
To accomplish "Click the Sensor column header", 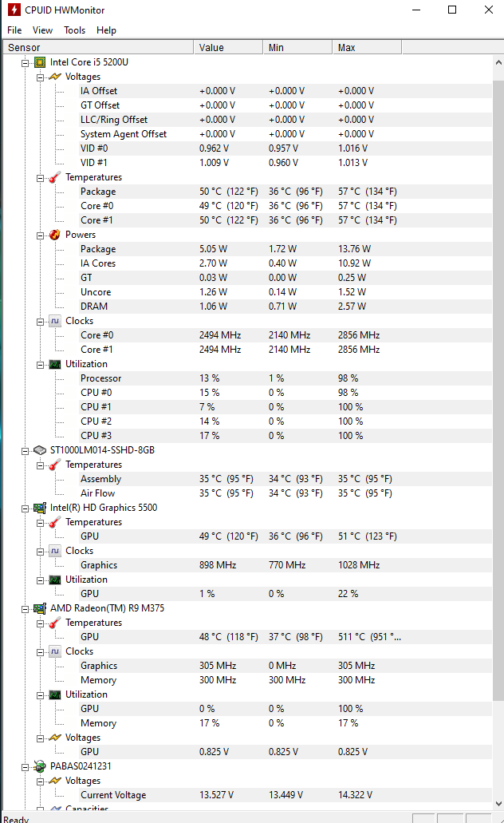I will click(98, 47).
